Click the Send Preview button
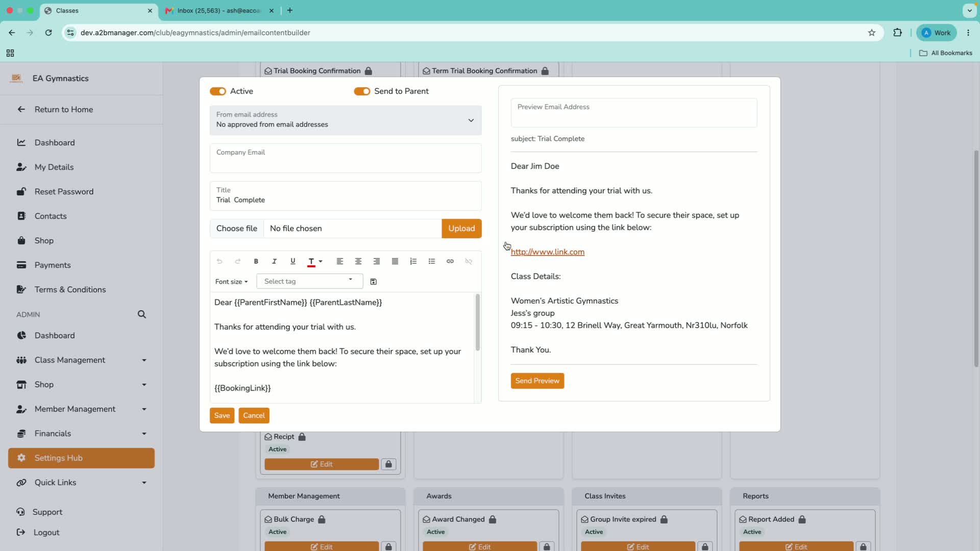Screen dimensions: 980x551 (537, 381)
